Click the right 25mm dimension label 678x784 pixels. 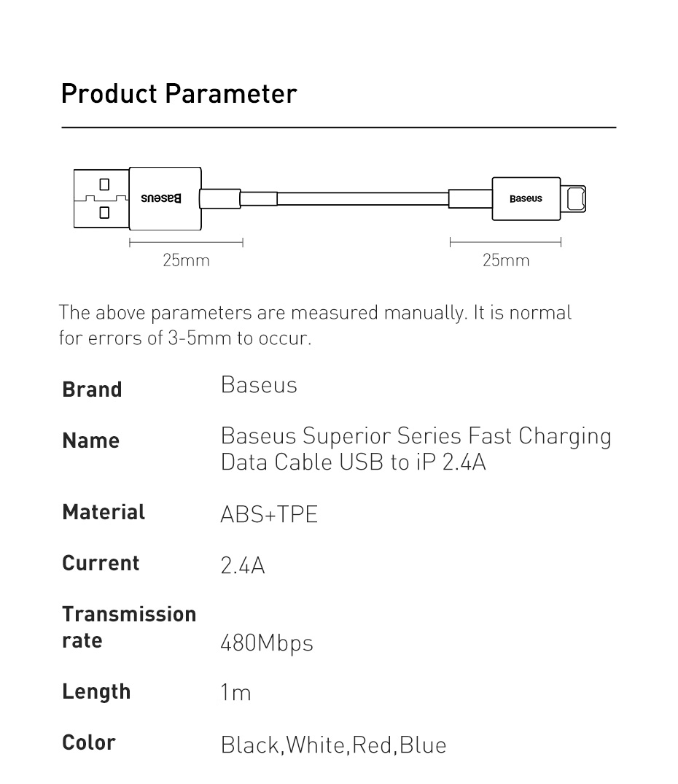[x=506, y=260]
